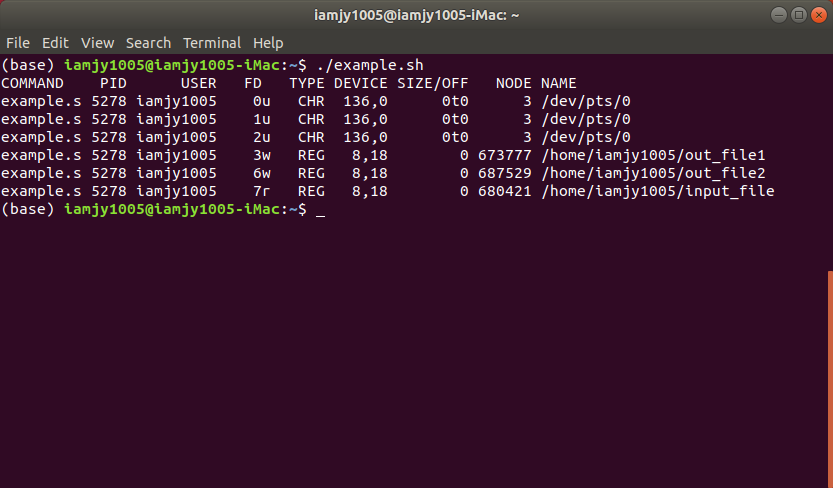The height and width of the screenshot is (488, 833).
Task: Click the USER column header
Action: tap(199, 83)
